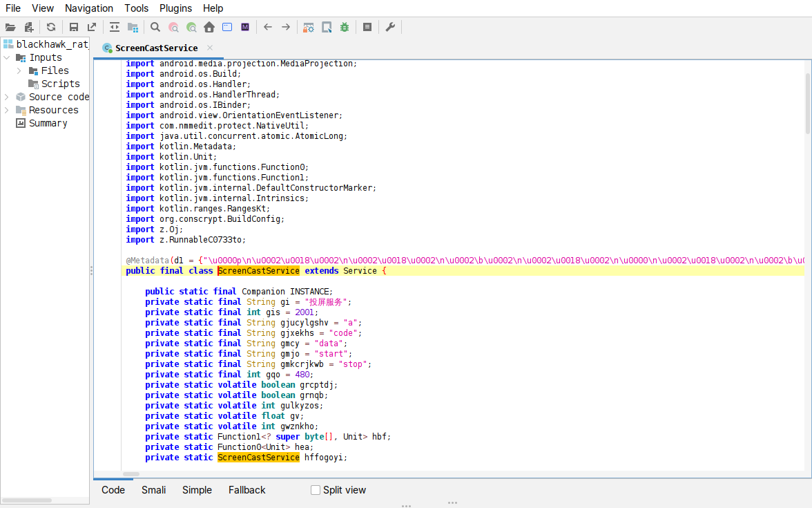Expand the Files tree node

(x=19, y=70)
